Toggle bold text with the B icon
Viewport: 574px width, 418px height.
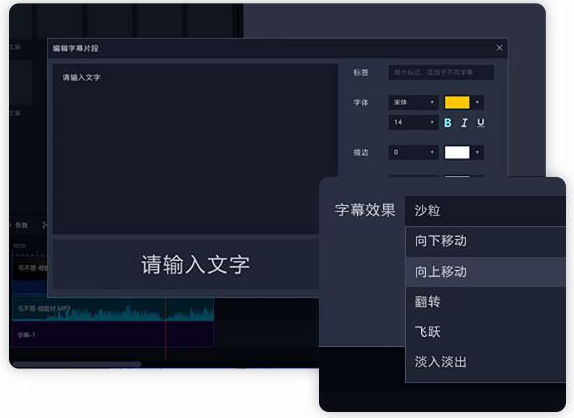click(448, 123)
